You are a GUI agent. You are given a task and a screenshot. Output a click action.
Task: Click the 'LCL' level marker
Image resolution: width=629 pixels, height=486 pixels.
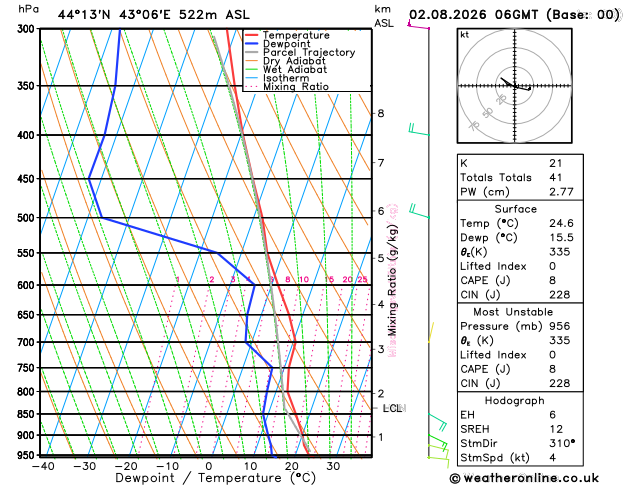392,408
